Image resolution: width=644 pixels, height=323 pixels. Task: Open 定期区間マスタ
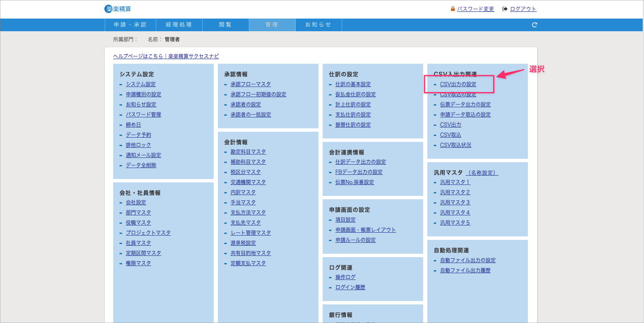144,253
